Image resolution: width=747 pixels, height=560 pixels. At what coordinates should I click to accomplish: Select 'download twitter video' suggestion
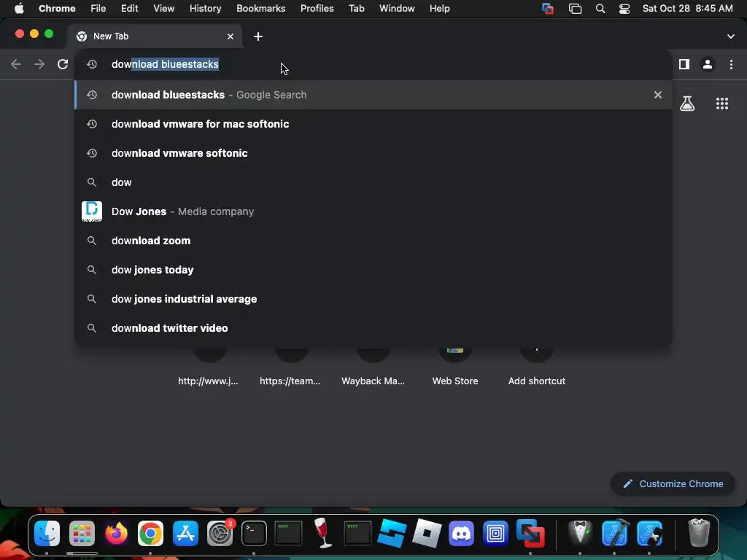tap(373, 328)
